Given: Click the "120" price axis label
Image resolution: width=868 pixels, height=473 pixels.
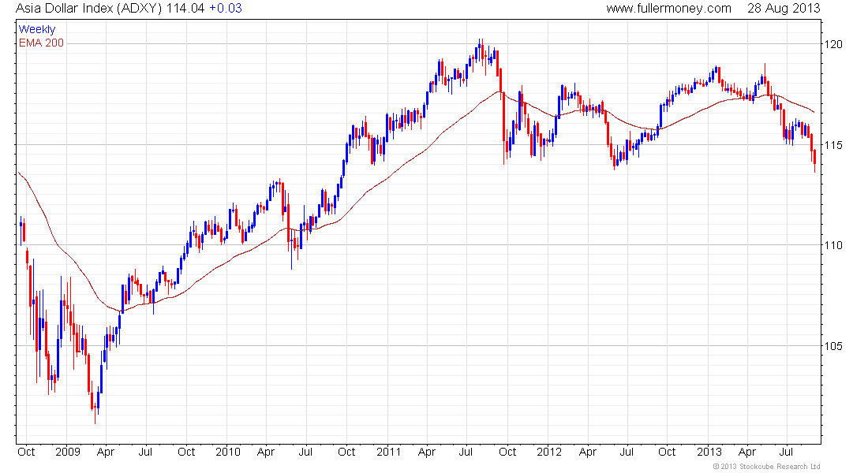Looking at the screenshot, I should (x=833, y=44).
